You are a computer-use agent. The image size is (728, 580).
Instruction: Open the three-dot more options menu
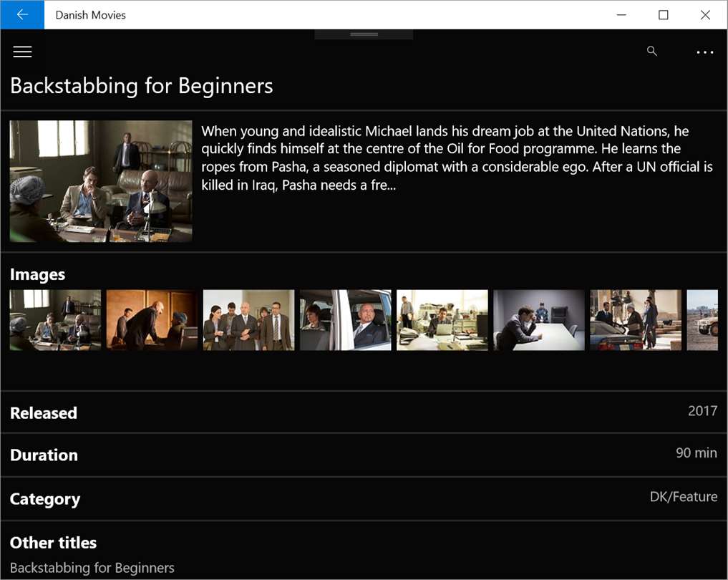click(705, 52)
